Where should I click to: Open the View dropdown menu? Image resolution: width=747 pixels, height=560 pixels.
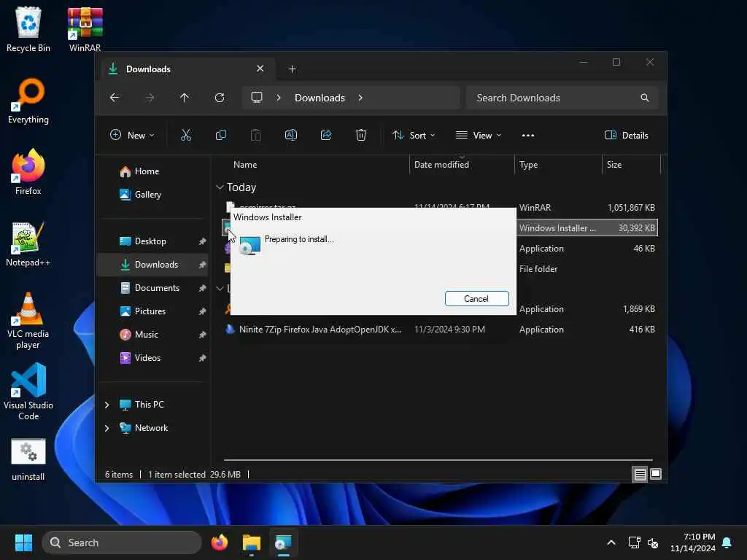click(479, 135)
